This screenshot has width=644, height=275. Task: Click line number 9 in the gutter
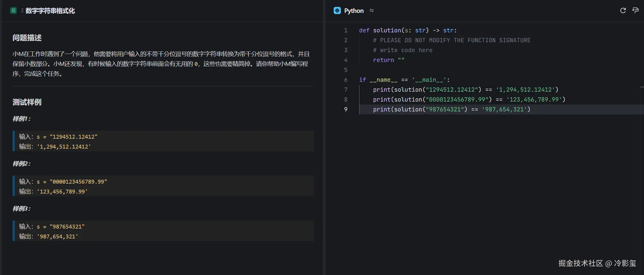click(346, 109)
